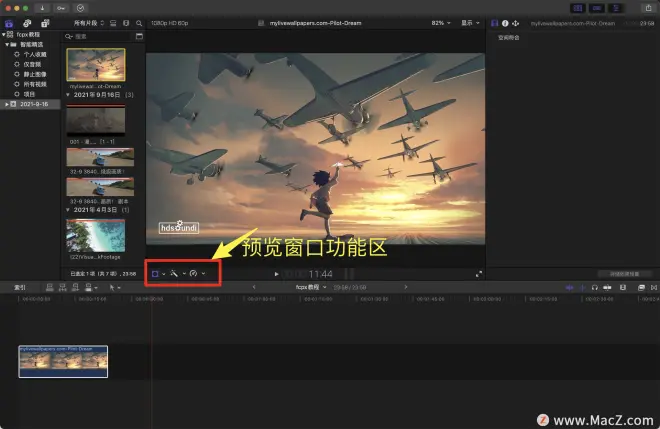Viewport: 660px width, 429px height.
Task: Open the Enhancements magic wand menu
Action: coord(178,274)
